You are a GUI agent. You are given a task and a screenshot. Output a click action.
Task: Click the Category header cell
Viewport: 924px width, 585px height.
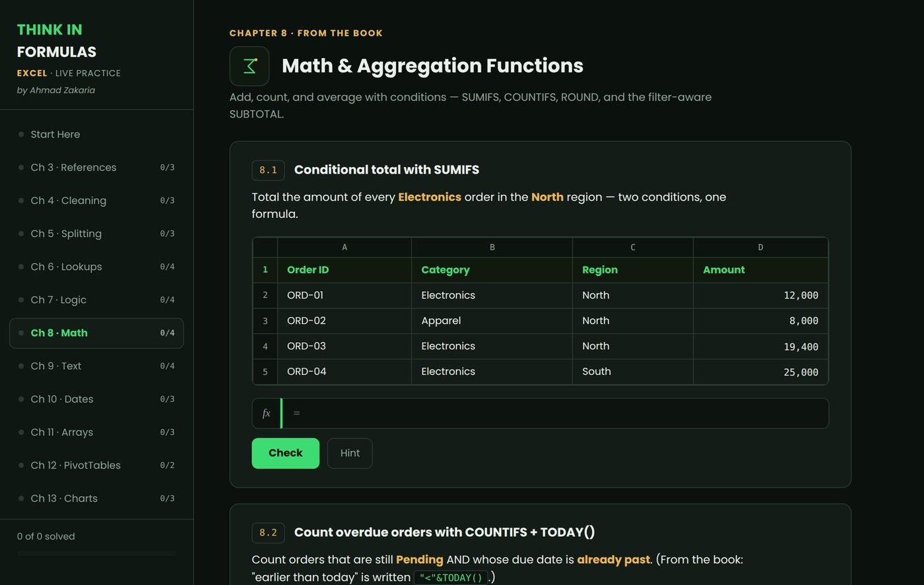(x=492, y=270)
